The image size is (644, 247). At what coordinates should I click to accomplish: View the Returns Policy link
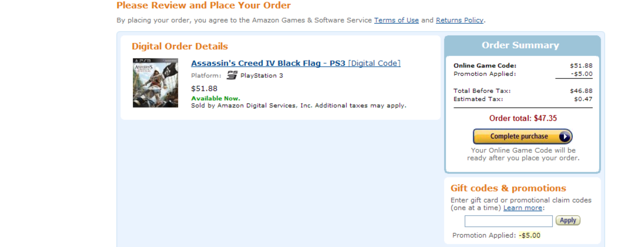click(459, 20)
